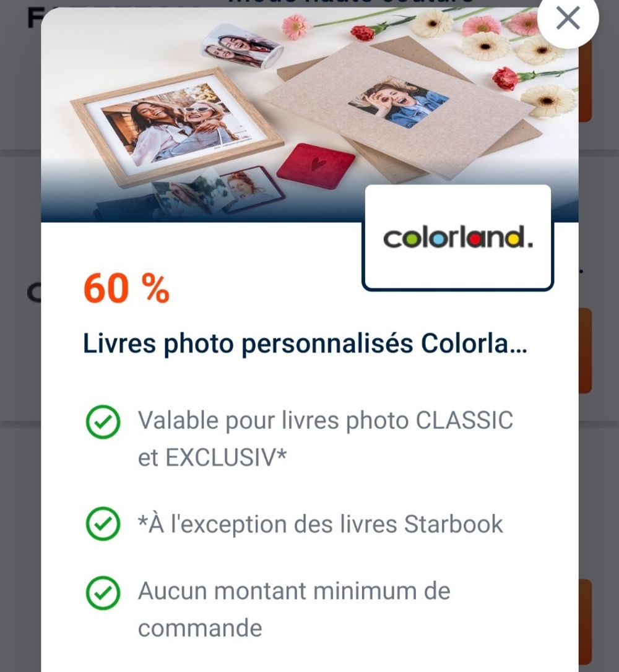This screenshot has height=672, width=619.
Task: Click the text Valable pour livres photo CLASSIC
Action: [326, 420]
